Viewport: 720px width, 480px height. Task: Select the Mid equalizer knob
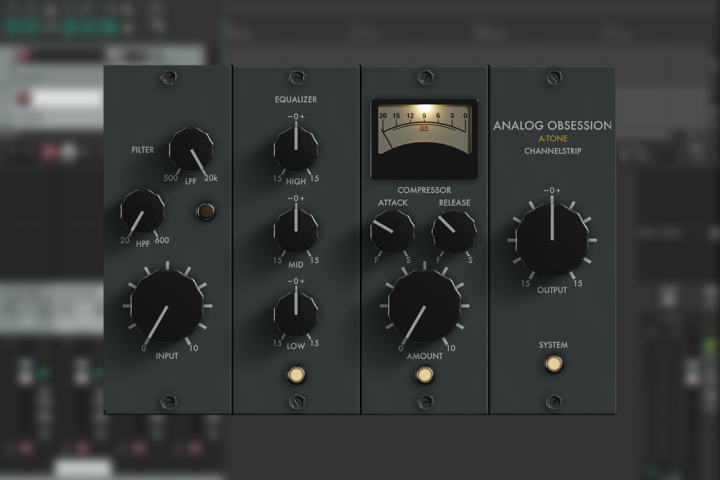[x=295, y=230]
